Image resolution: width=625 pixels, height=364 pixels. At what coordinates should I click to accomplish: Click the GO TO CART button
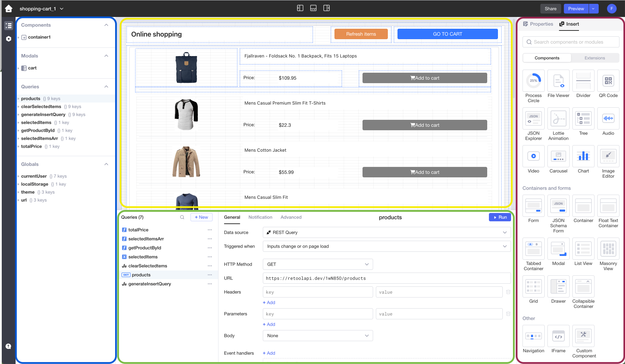(x=447, y=34)
